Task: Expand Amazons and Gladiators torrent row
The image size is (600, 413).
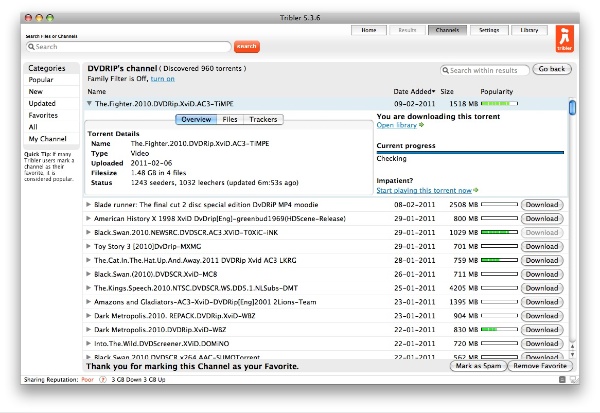Action: [x=88, y=302]
